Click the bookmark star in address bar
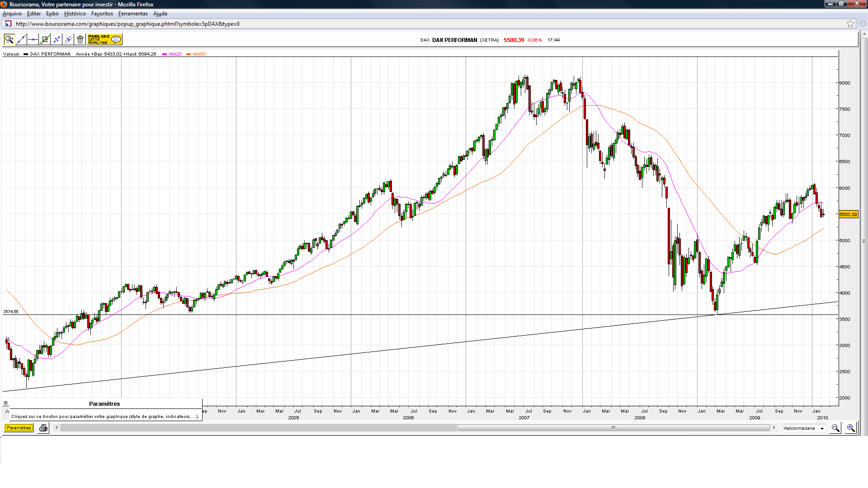The width and height of the screenshot is (868, 488). [850, 23]
